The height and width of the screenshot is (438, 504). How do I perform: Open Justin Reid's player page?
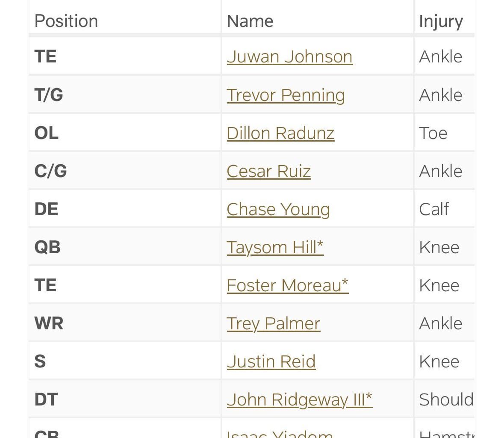[x=271, y=361]
